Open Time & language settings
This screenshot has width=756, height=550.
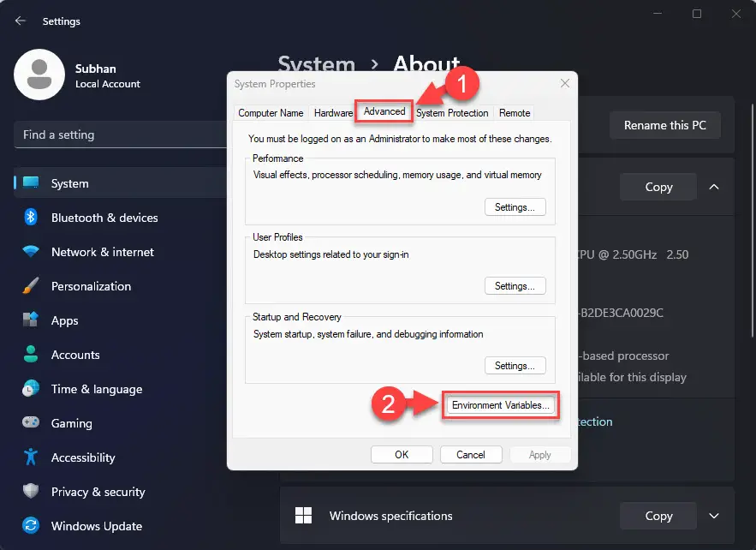(x=96, y=389)
